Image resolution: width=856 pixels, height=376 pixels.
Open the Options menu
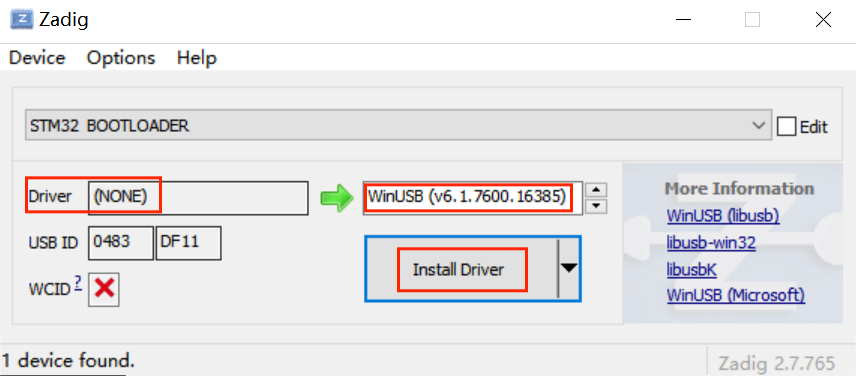pyautogui.click(x=121, y=58)
